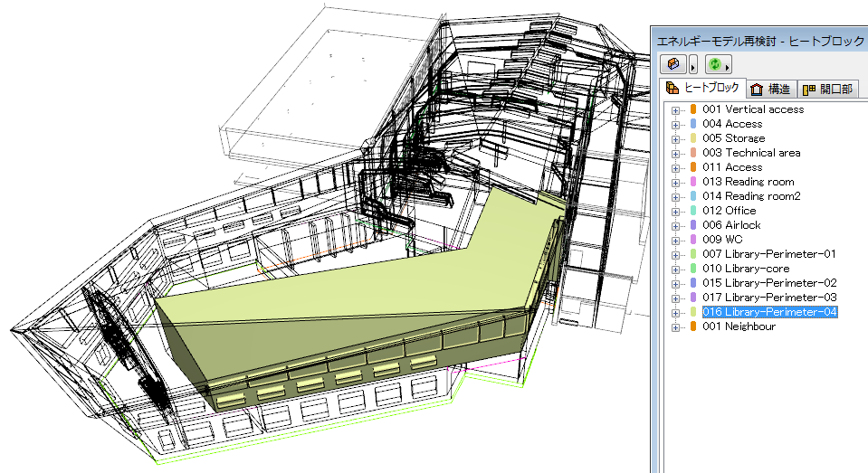This screenshot has height=473, width=868.
Task: Click yellow swatch of 005 Storage
Action: pos(693,137)
